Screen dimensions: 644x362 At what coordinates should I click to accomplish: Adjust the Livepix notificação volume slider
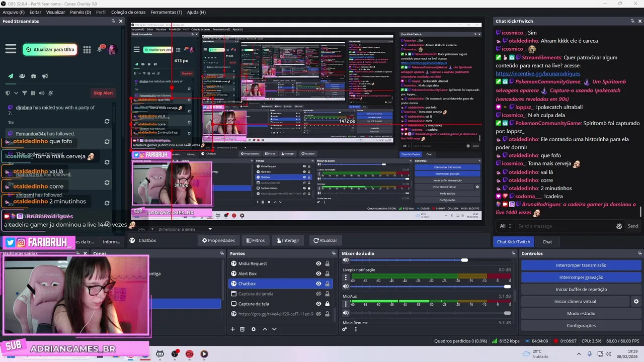[x=430, y=287]
